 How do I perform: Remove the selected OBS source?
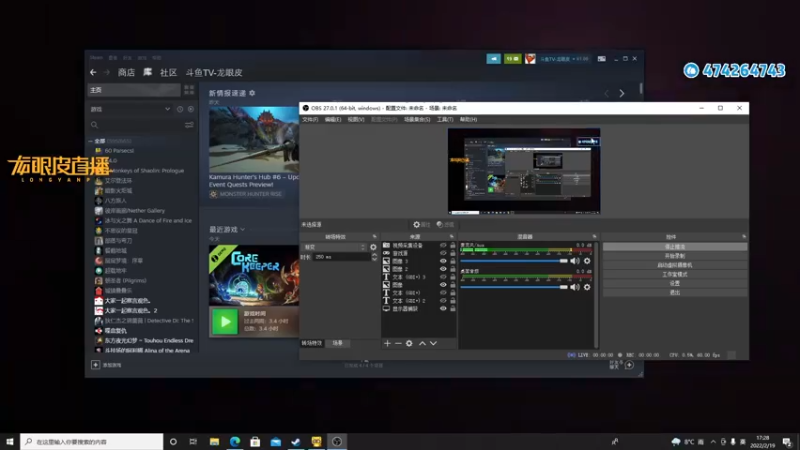point(398,343)
